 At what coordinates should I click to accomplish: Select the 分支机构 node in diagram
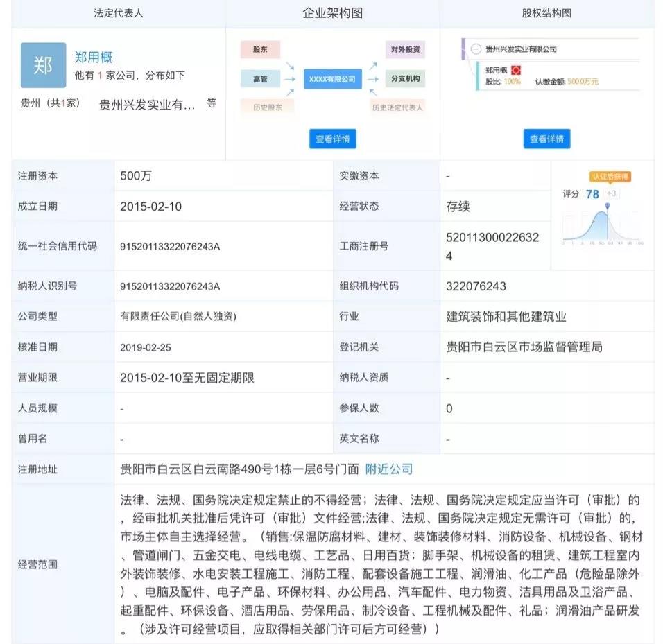(x=405, y=78)
